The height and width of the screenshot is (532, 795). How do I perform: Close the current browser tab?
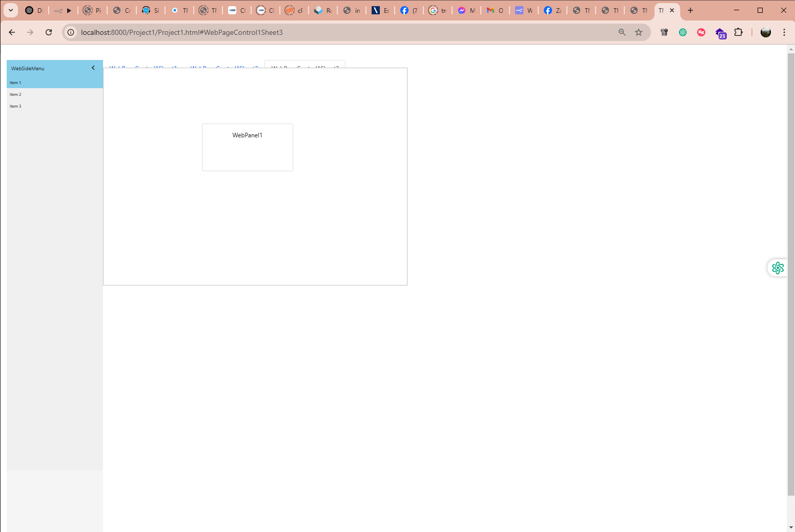(672, 10)
